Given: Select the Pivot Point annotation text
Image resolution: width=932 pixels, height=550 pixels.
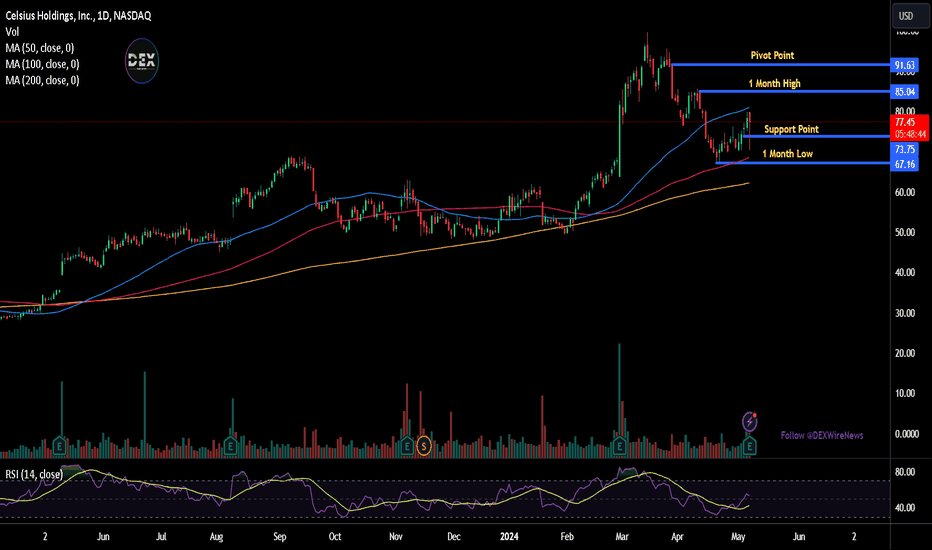Looking at the screenshot, I should 772,55.
